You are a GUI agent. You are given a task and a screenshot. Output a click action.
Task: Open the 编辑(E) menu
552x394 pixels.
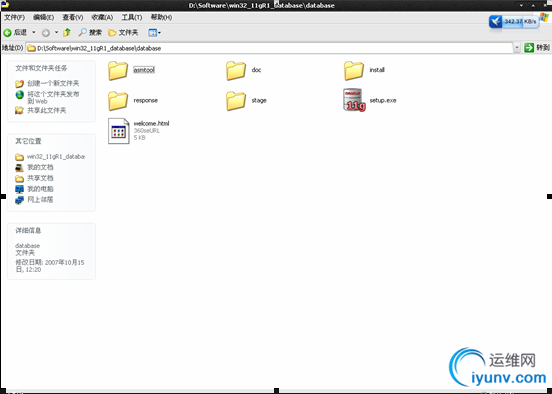(x=43, y=17)
